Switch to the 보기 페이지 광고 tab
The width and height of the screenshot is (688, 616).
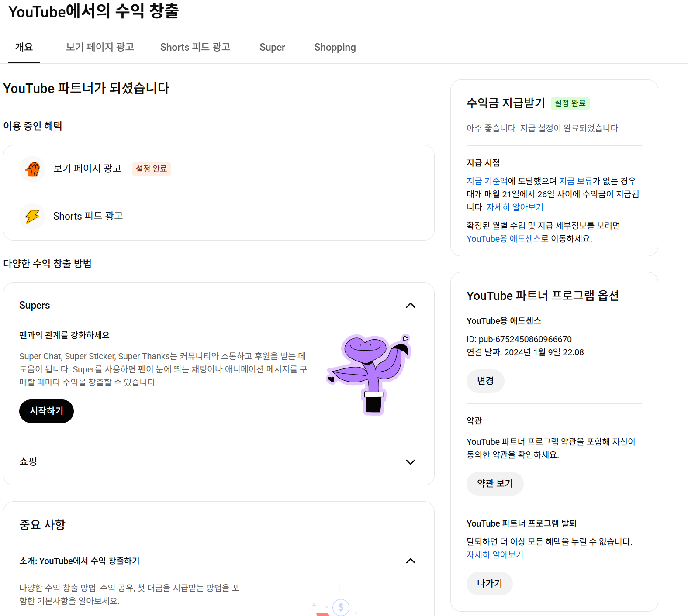click(100, 47)
